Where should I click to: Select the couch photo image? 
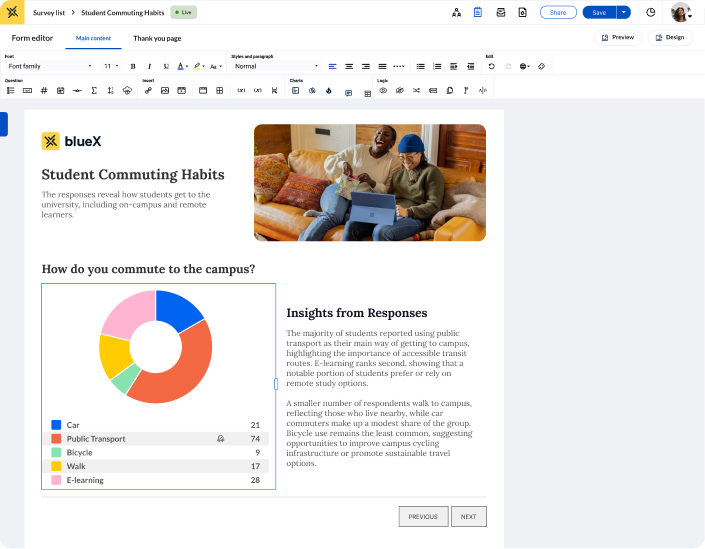coord(370,183)
